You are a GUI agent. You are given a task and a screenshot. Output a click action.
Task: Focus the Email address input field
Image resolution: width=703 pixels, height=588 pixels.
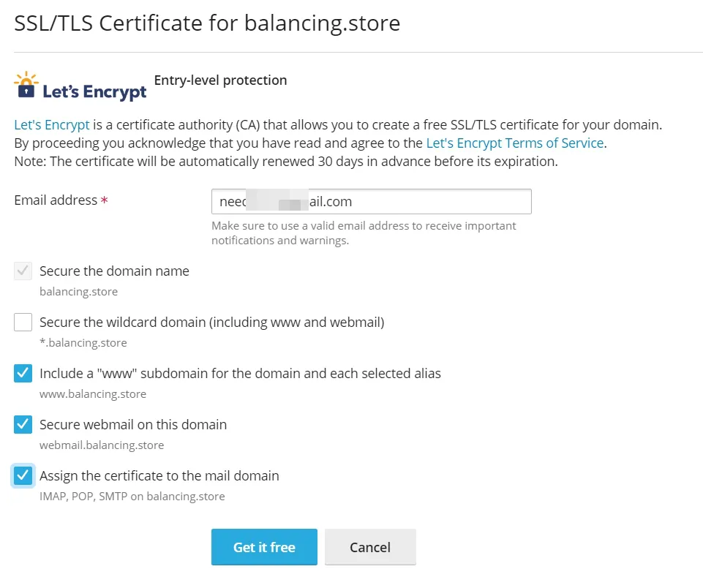371,202
